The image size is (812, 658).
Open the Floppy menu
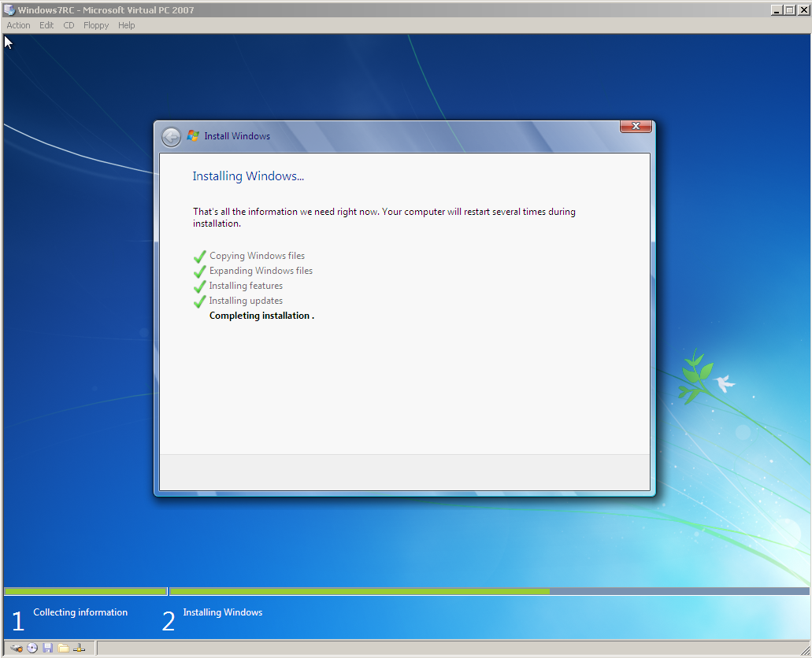click(96, 25)
